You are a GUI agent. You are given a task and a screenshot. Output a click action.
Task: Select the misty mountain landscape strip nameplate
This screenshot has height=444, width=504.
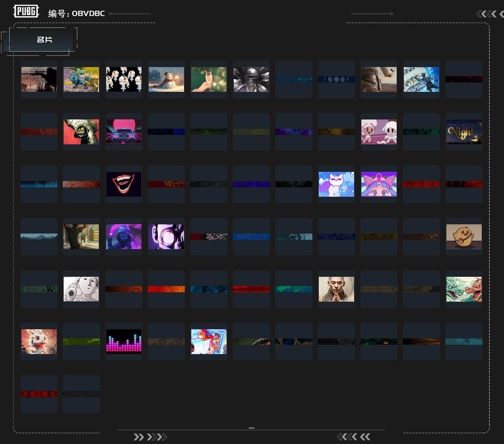tap(39, 237)
